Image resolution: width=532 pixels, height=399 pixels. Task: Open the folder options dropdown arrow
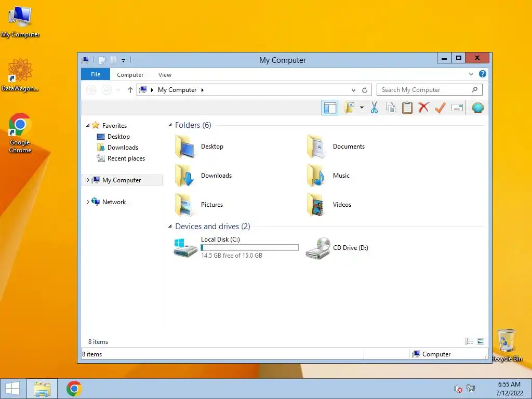pos(362,108)
